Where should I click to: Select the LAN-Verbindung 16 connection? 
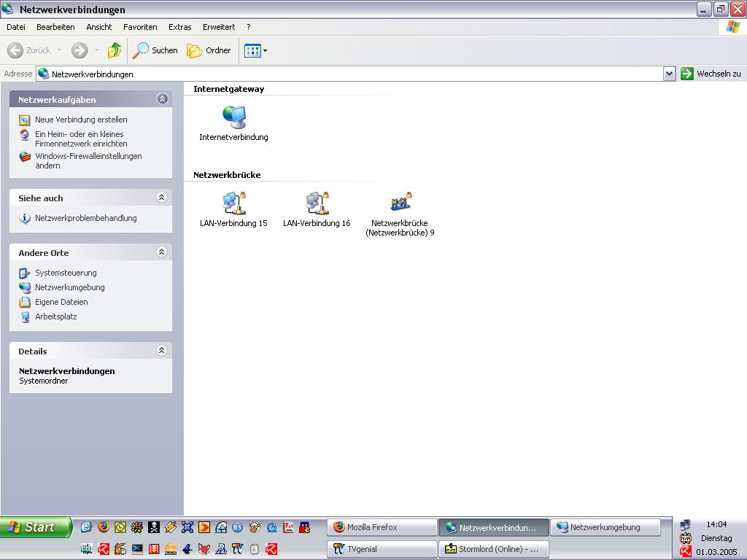click(x=317, y=209)
